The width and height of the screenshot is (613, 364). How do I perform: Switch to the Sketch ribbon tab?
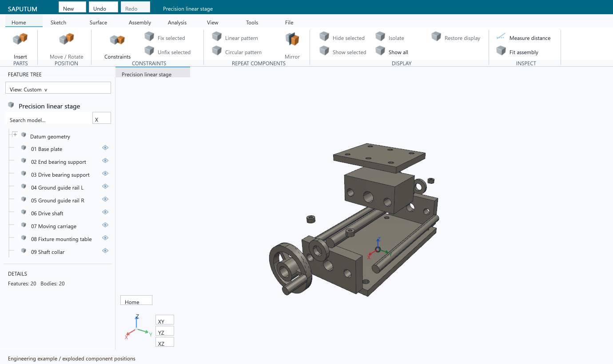click(x=58, y=23)
